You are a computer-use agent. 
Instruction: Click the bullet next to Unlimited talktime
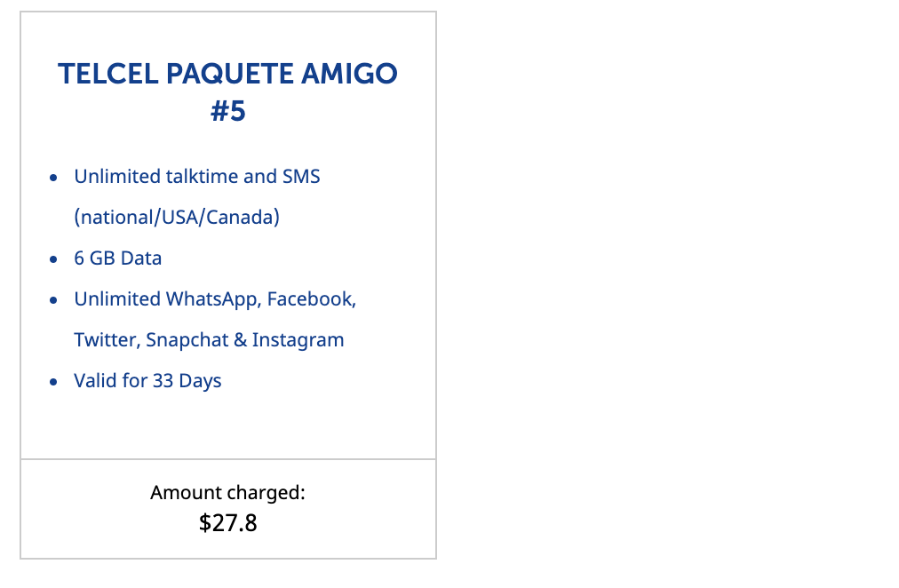point(53,178)
